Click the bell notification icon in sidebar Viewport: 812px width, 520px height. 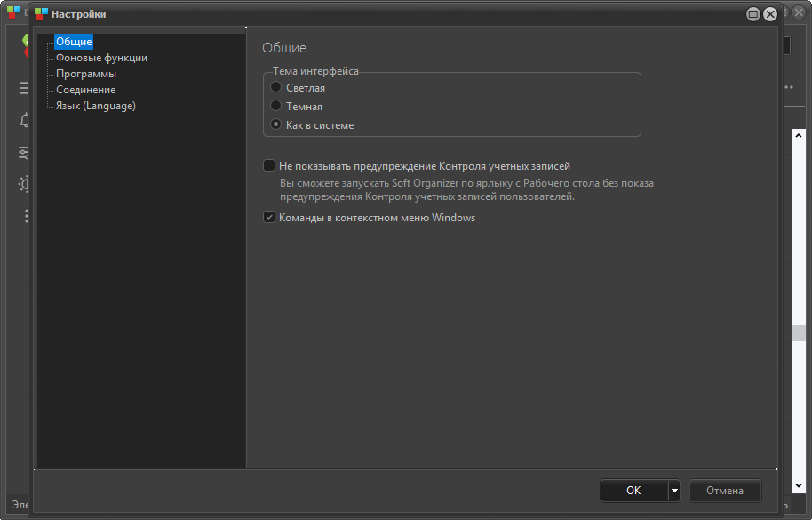tap(24, 121)
